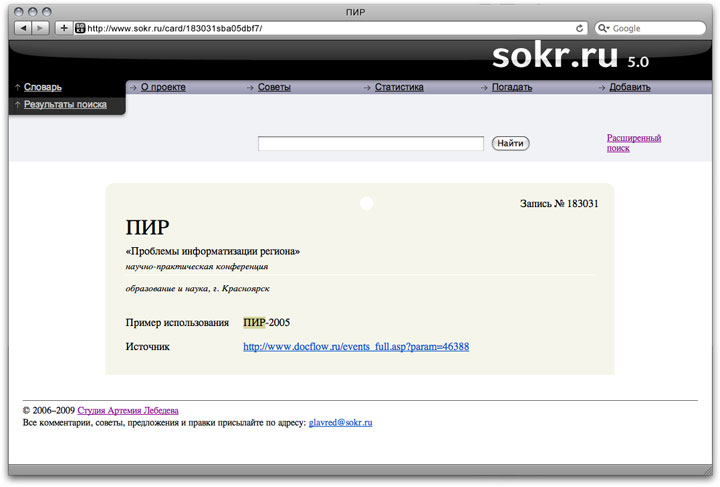
Task: Open the Статистика page
Action: tap(399, 87)
